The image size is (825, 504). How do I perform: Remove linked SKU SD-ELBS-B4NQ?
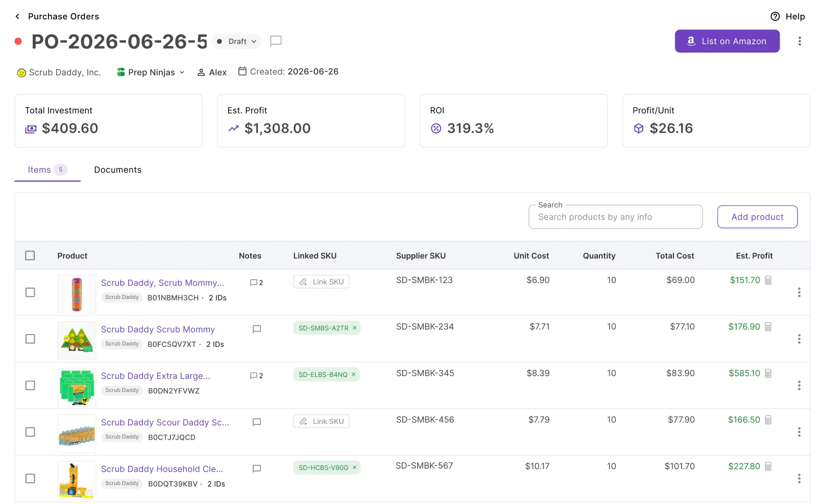click(353, 374)
